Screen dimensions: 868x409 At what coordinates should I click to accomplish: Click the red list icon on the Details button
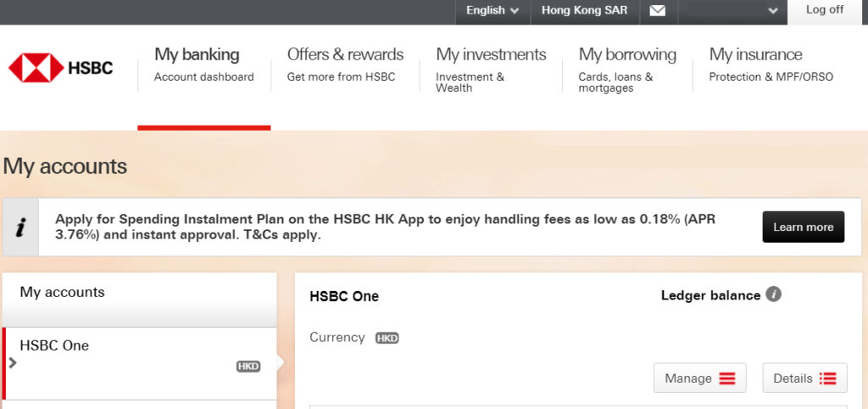(828, 378)
